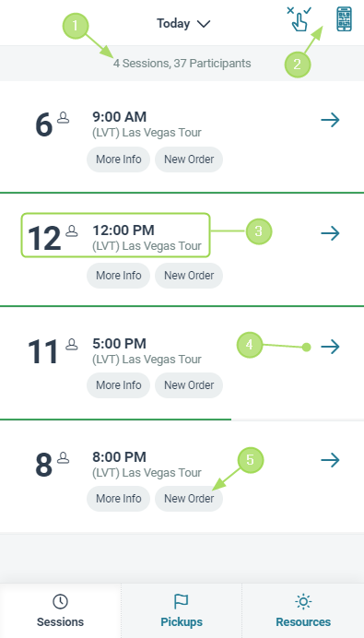Click the 4 Sessions, 37 Participants summary

pyautogui.click(x=182, y=64)
